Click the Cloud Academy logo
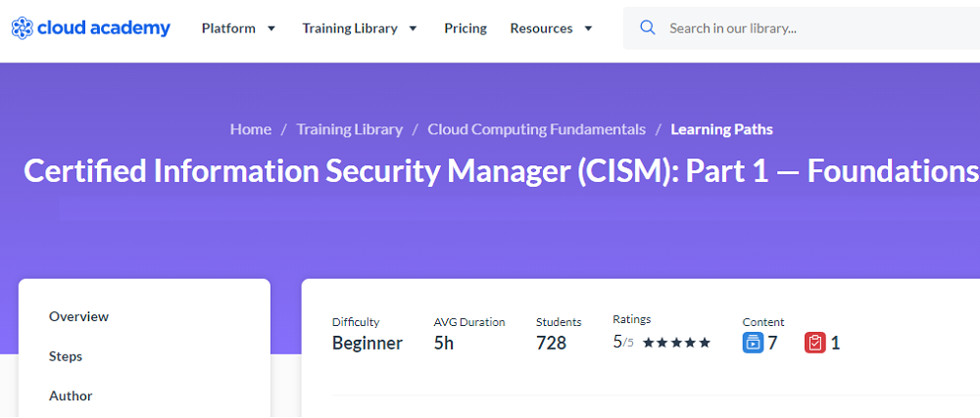Viewport: 980px width, 418px height. click(x=91, y=28)
